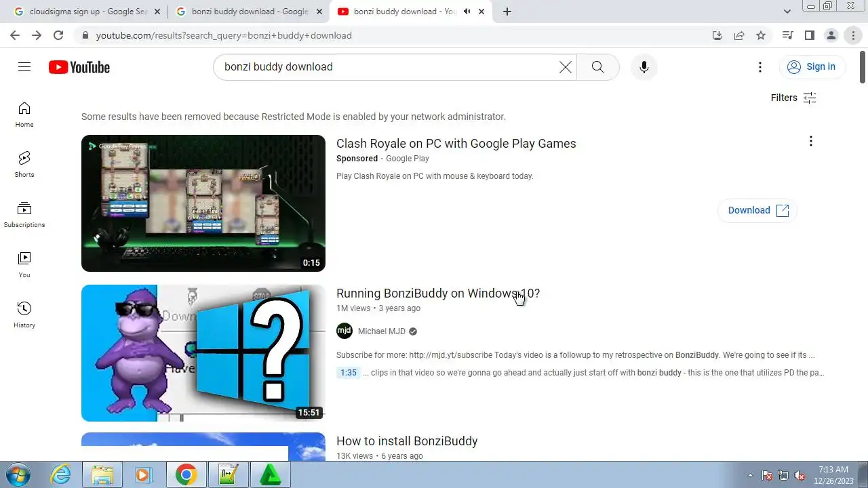Screen dimensions: 868x488
Task: Go forward with browser forward arrow
Action: point(37,35)
